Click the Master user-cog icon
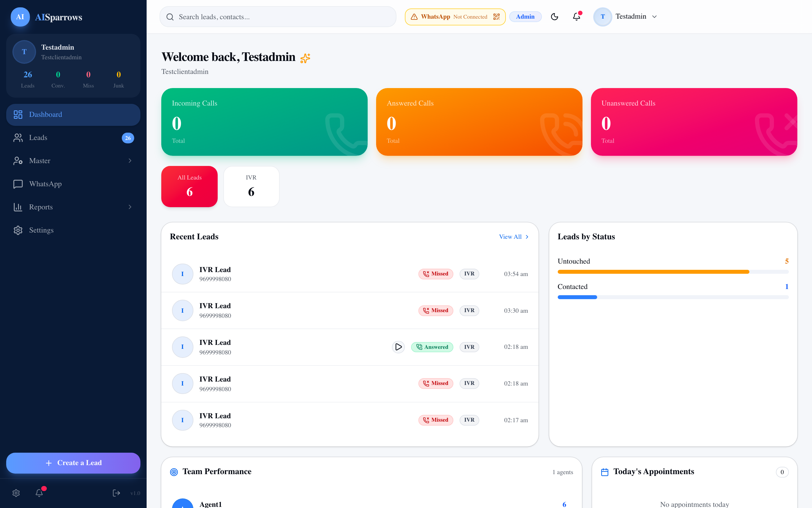 18,161
